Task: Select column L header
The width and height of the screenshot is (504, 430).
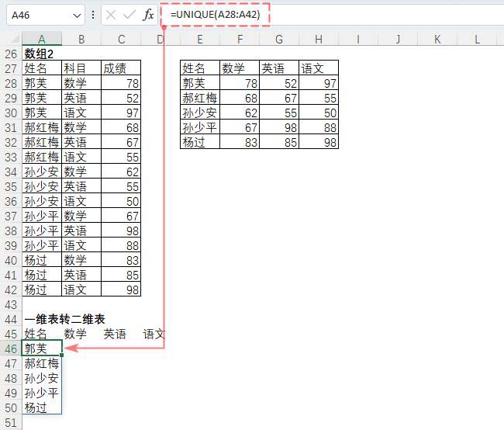Action: click(x=476, y=40)
